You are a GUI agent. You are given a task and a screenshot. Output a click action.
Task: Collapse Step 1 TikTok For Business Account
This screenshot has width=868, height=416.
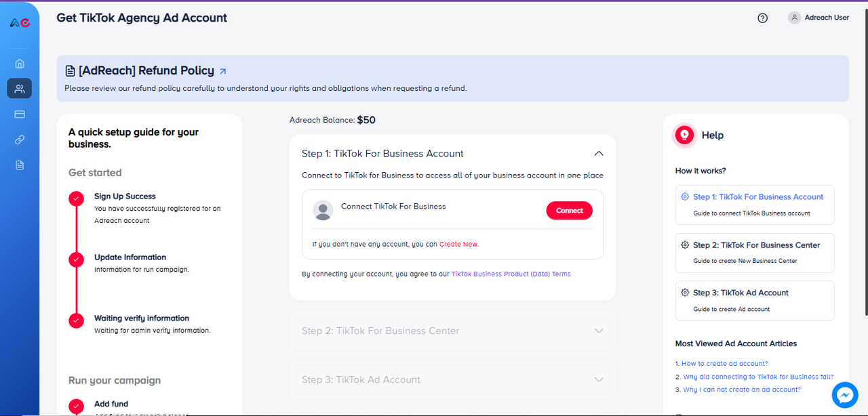598,154
